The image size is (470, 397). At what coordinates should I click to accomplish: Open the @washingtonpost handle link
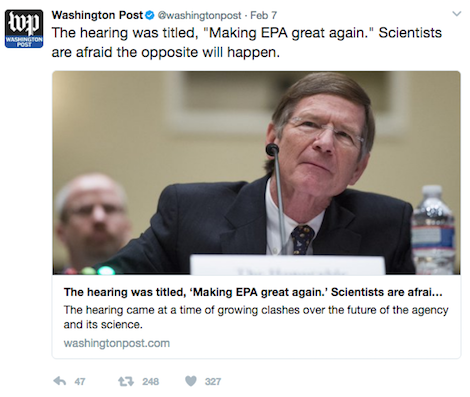click(x=199, y=15)
